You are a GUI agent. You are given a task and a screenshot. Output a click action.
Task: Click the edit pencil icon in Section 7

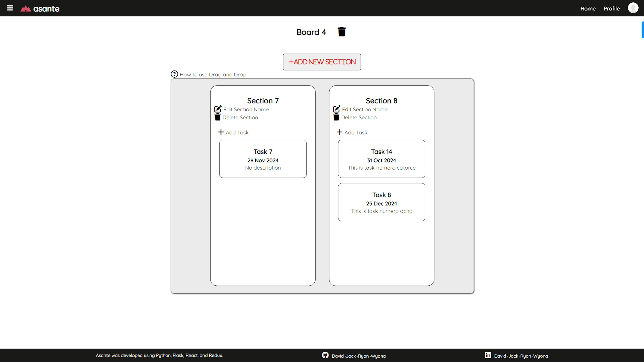218,109
